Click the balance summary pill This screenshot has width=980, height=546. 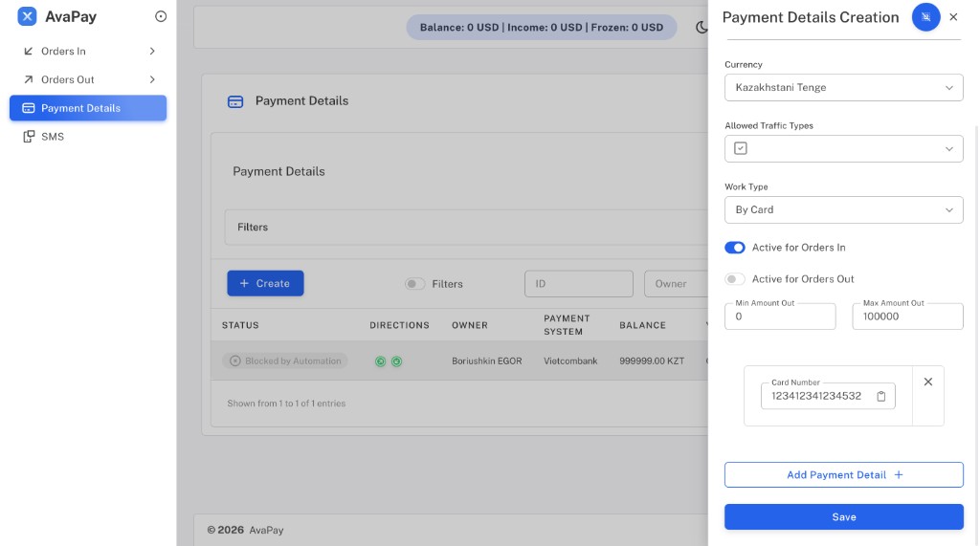542,28
